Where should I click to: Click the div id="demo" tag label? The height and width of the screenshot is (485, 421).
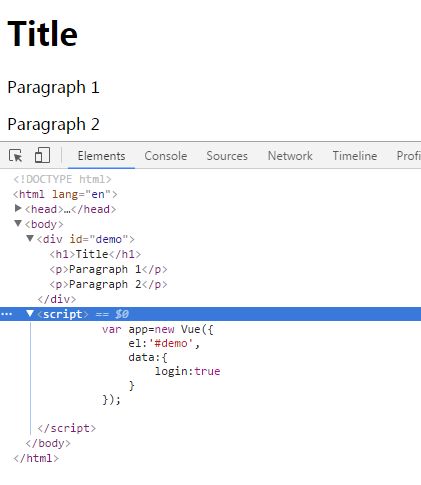[x=86, y=239]
